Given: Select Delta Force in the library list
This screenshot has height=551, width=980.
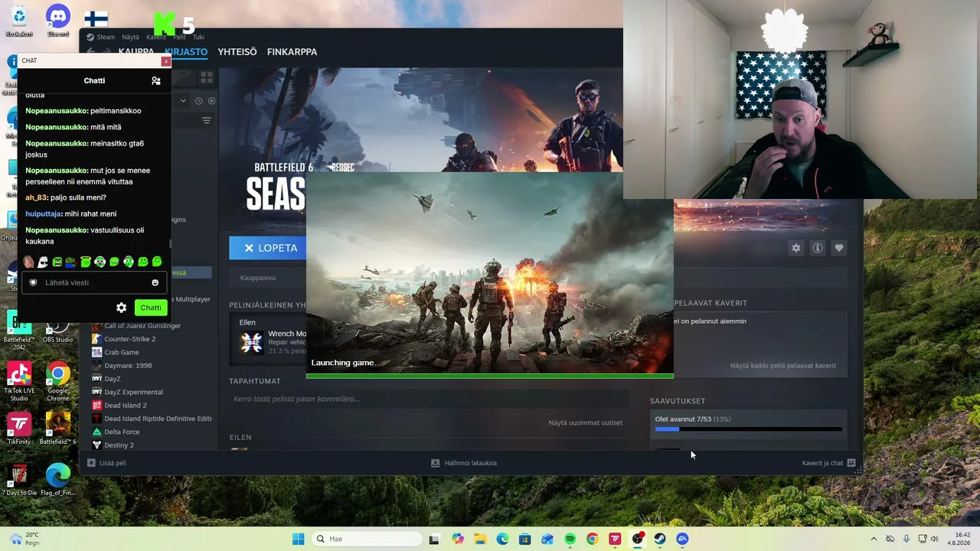Looking at the screenshot, I should pos(122,432).
